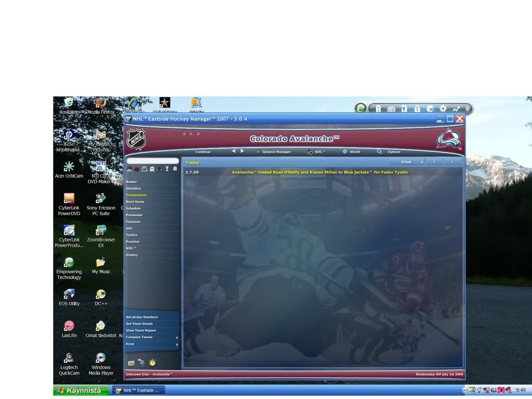This screenshot has width=532, height=399.
Task: Click the gear icon in Acer Empowering toolbar
Action: (x=443, y=109)
